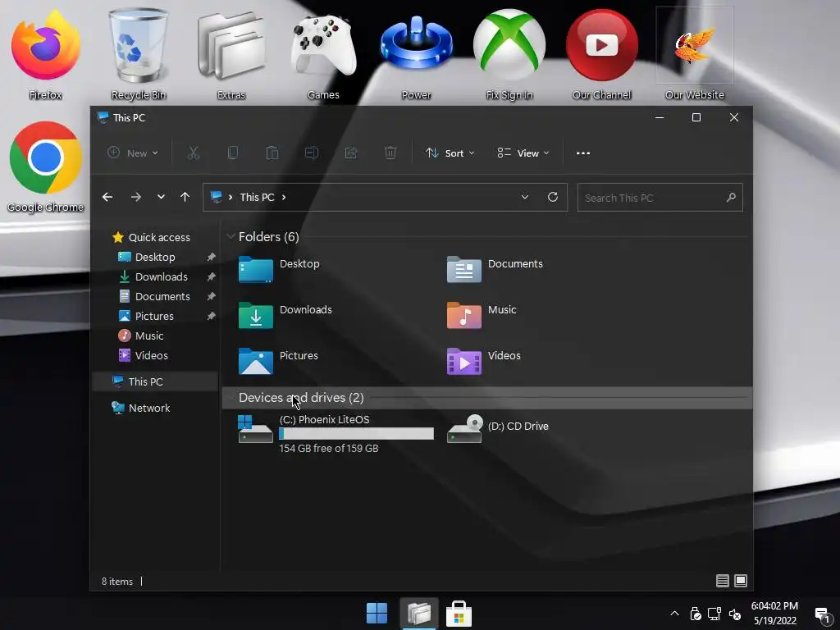Click the Firefox desktop shortcut
The image size is (840, 630).
(46, 55)
